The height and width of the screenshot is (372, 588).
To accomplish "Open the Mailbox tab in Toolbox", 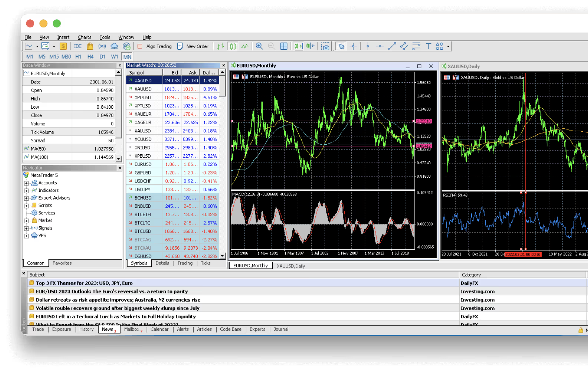I will (132, 329).
